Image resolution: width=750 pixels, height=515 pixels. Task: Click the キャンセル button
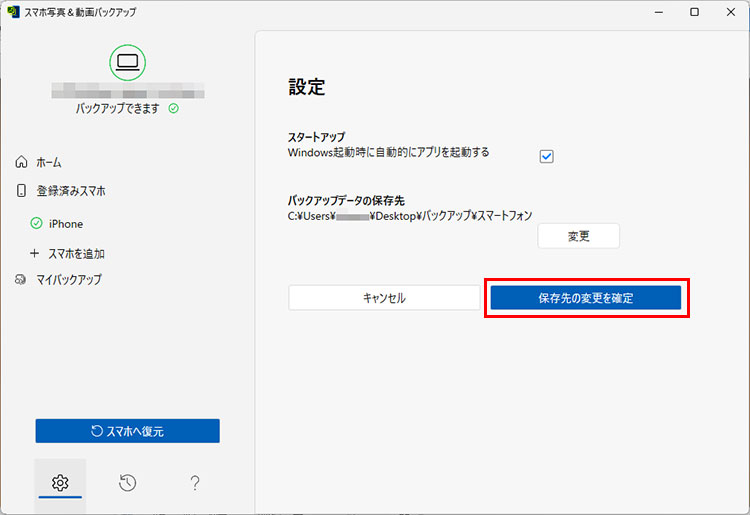tap(384, 298)
